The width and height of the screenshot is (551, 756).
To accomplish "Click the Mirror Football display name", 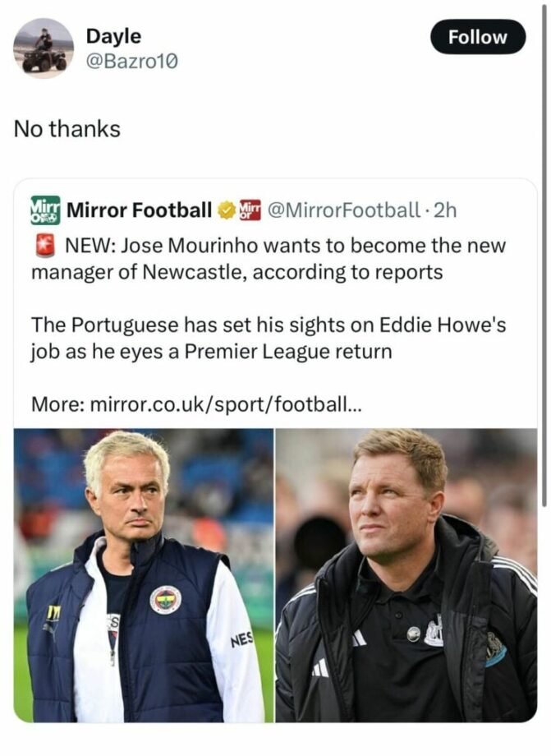I will (139, 210).
